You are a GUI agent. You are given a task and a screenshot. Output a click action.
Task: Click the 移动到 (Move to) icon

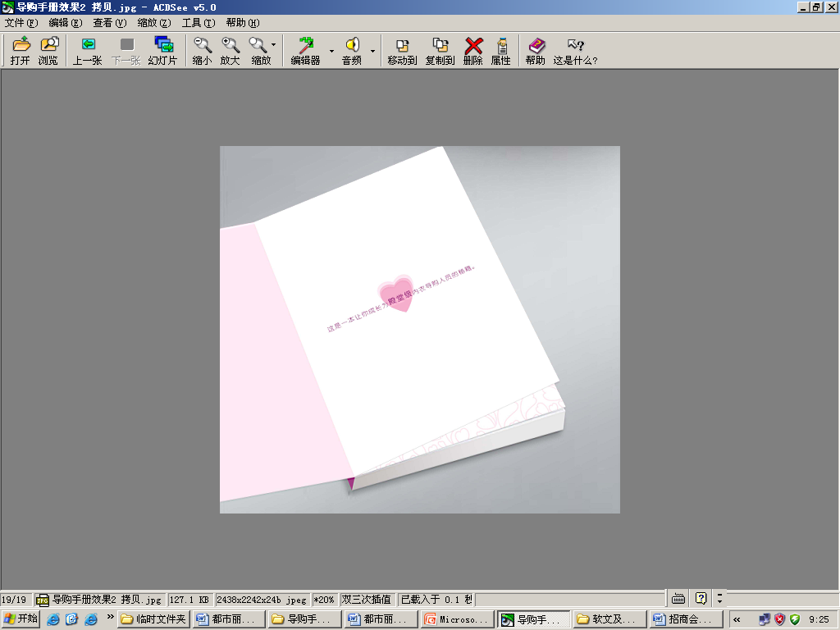[x=402, y=51]
